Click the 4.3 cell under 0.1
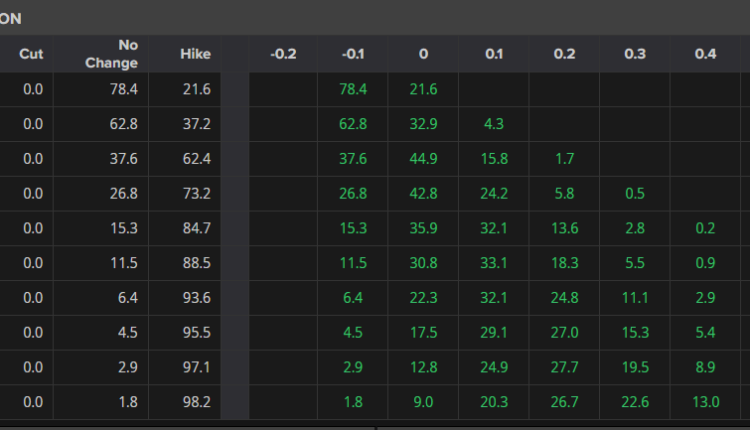 (494, 124)
